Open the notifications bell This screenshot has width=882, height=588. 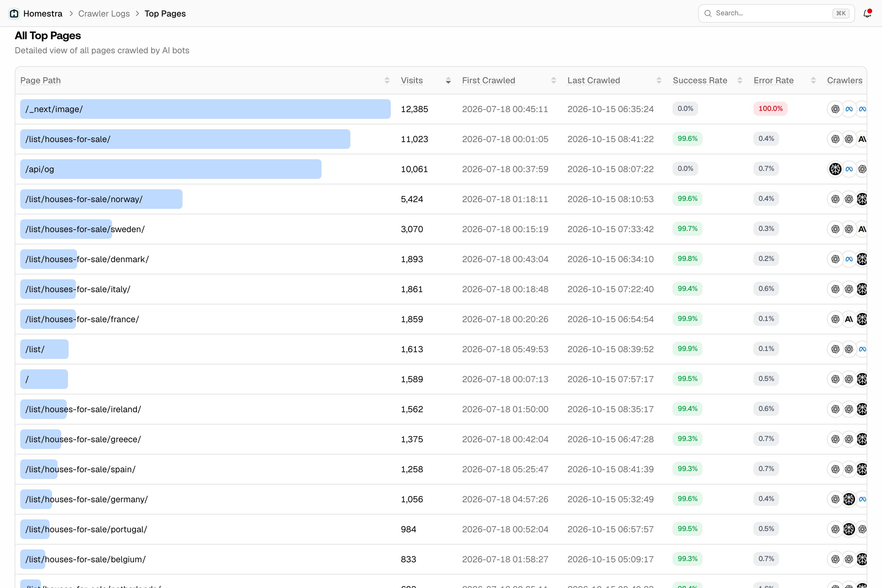(867, 13)
